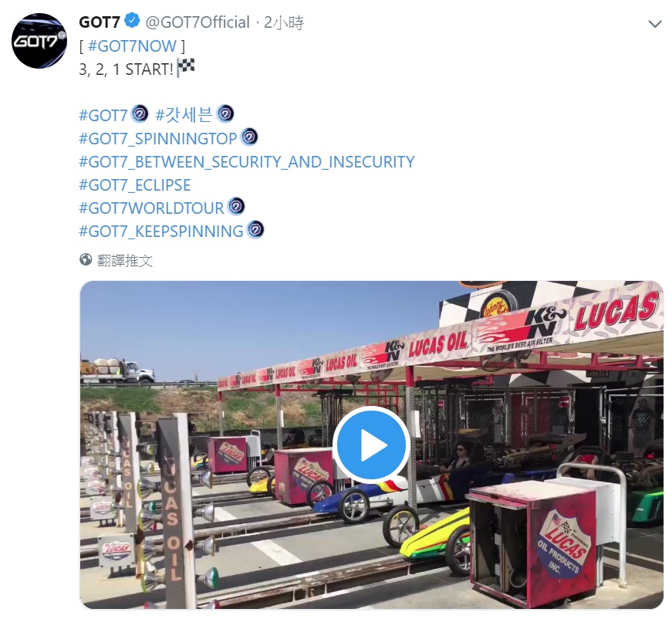Open the #GOT7_SPINNINGTOP hashtag
This screenshot has height=619, width=672.
[158, 139]
